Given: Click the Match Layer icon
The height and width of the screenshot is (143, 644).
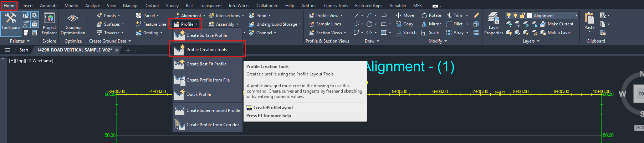Looking at the screenshot, I should pos(543,33).
